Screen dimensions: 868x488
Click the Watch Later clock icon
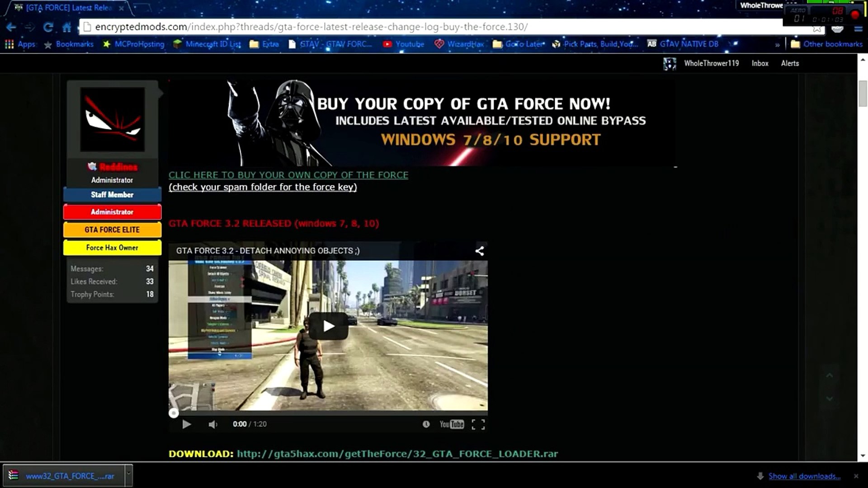[x=426, y=424]
